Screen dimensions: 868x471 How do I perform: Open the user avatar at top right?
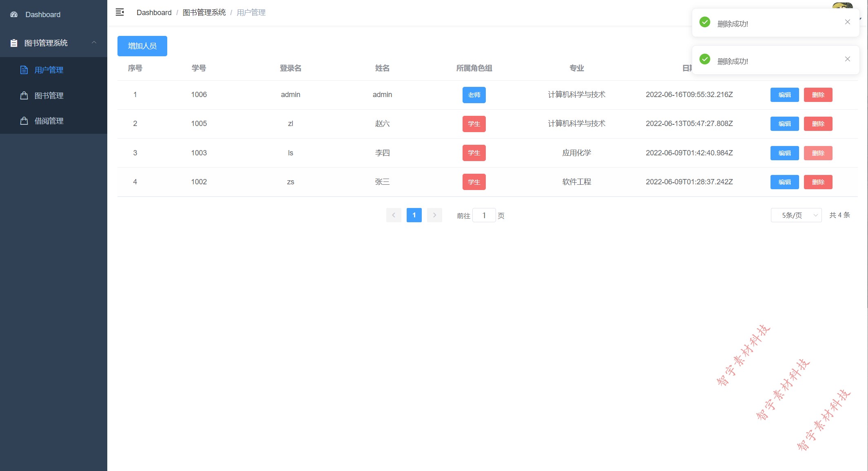tap(842, 5)
